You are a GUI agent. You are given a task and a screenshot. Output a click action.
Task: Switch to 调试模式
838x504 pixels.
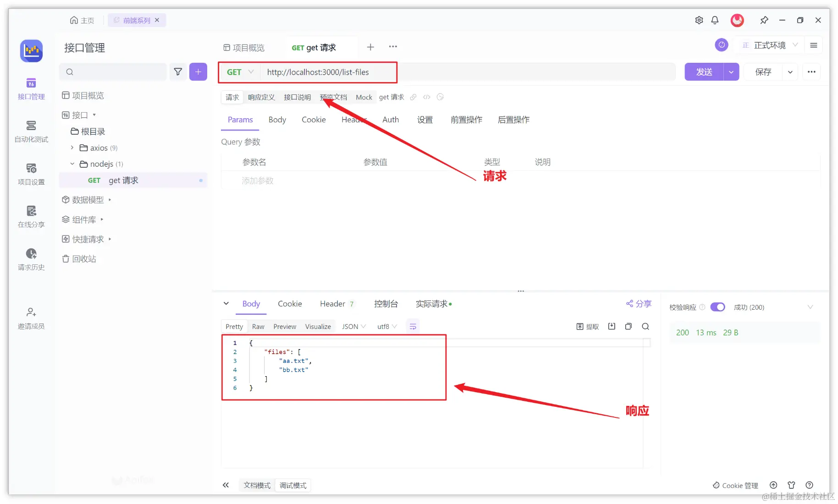(293, 485)
